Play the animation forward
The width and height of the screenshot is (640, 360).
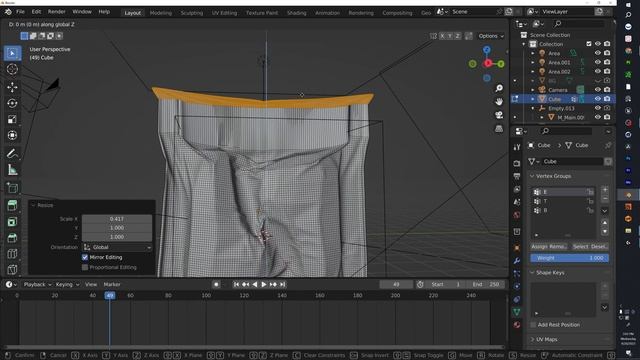(264, 284)
